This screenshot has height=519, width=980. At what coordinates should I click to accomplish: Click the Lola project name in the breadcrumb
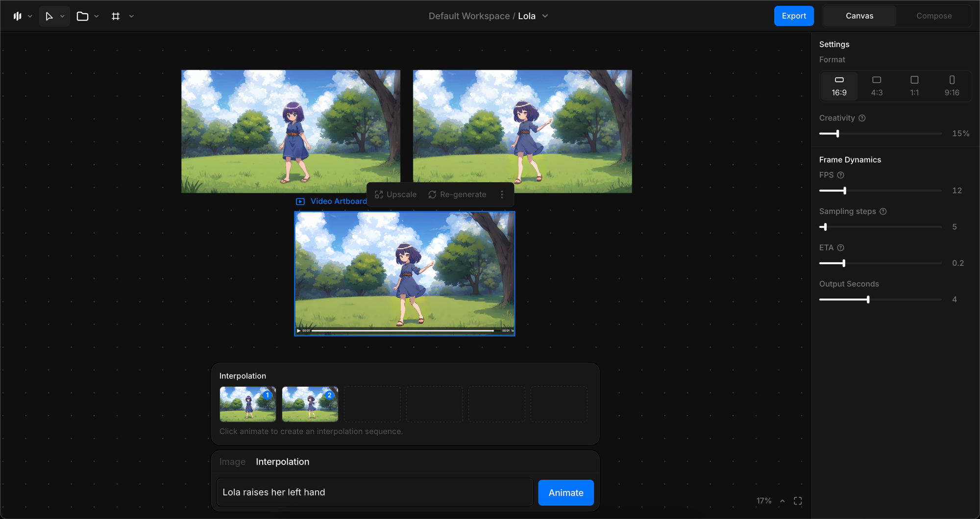point(526,16)
